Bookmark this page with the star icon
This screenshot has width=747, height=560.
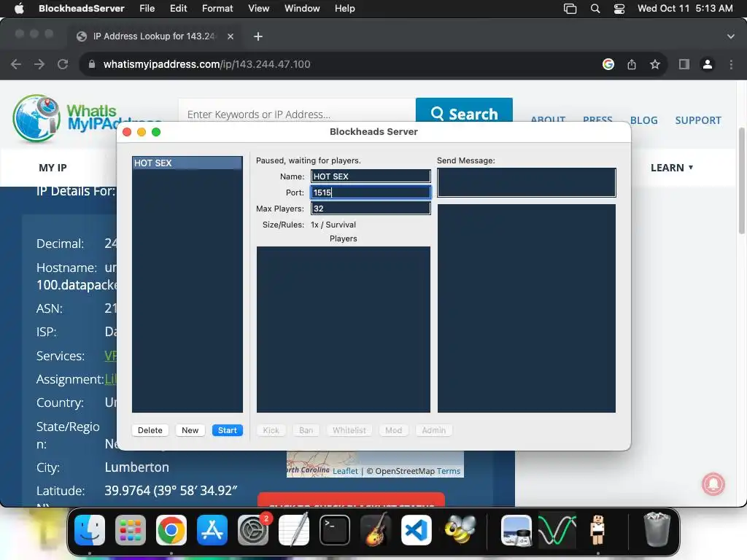655,64
